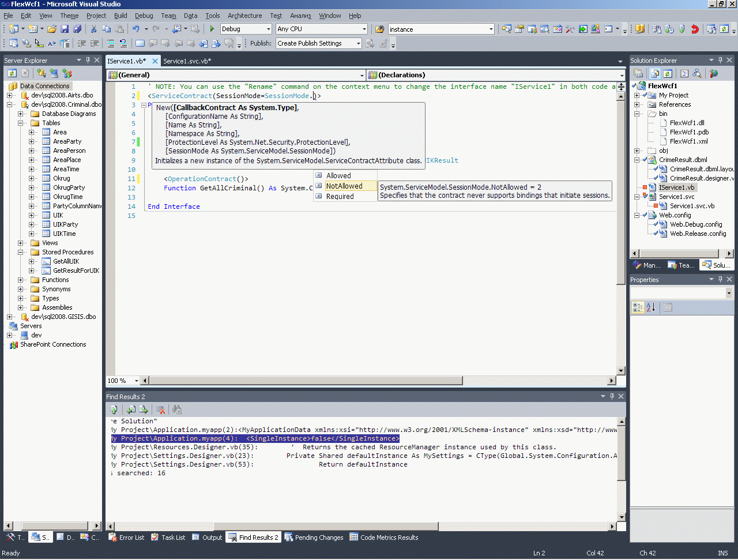Click the Find in Files binoculars-folder icon
Viewport: 738px width, 560px height.
[x=379, y=29]
